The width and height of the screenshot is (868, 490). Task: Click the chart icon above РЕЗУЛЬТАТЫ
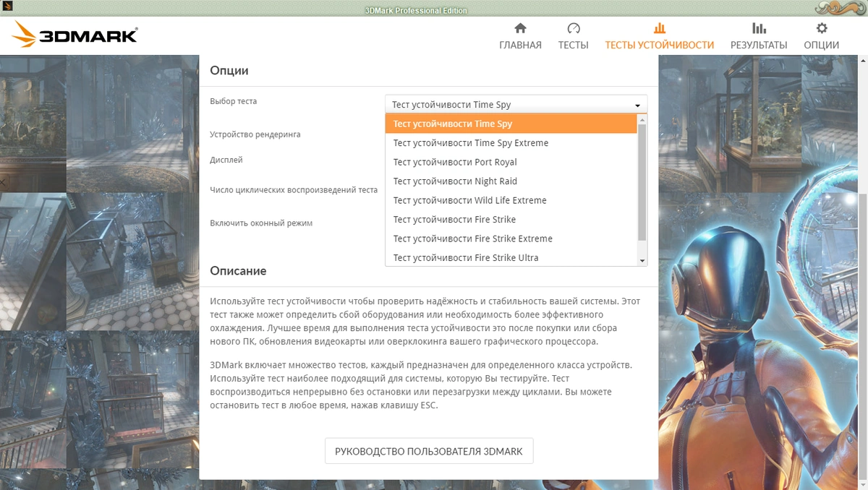point(759,28)
